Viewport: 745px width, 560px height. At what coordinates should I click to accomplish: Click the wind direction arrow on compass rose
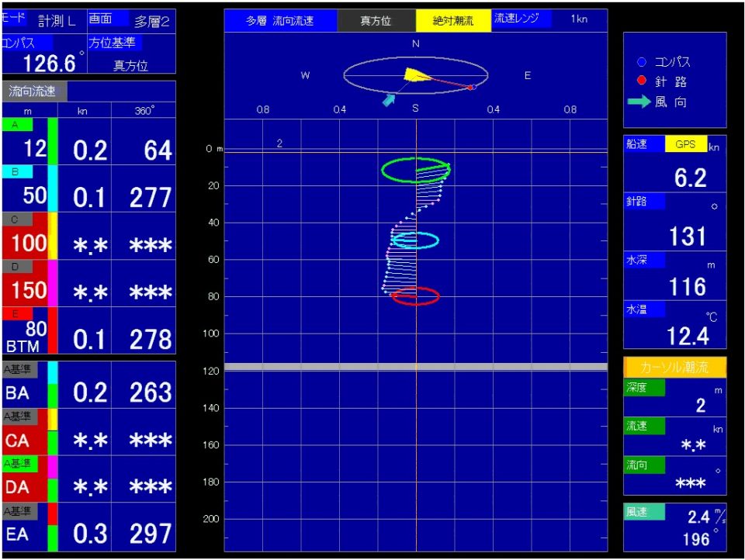pos(389,100)
